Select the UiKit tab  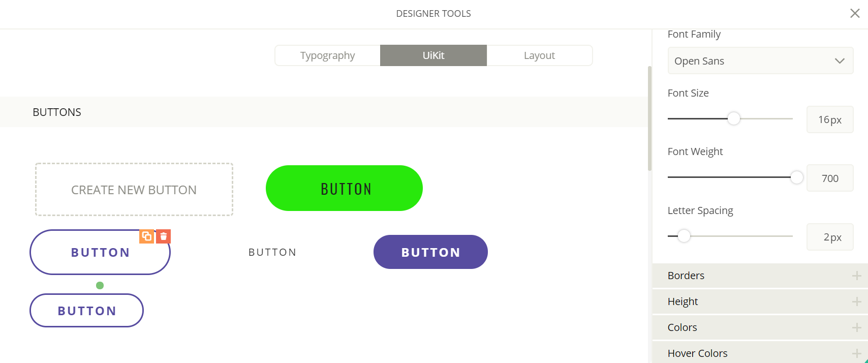(x=433, y=55)
